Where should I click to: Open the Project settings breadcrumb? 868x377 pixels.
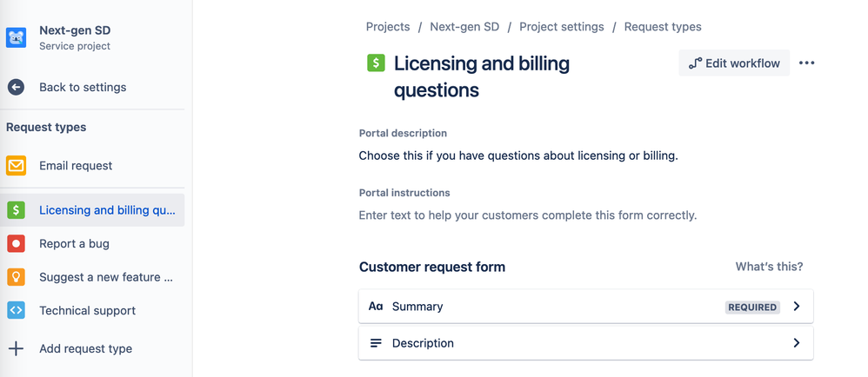(x=561, y=27)
